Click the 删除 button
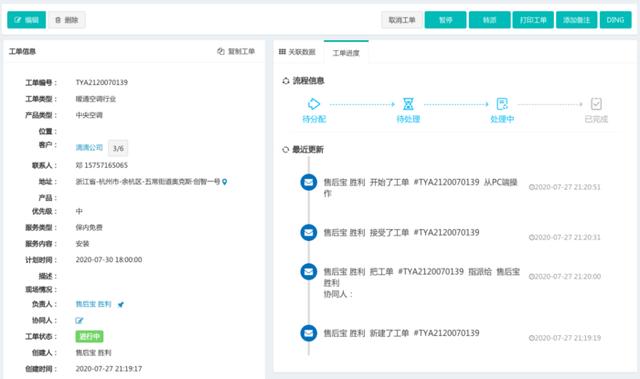Screen dimensions: 640x379 67,20
